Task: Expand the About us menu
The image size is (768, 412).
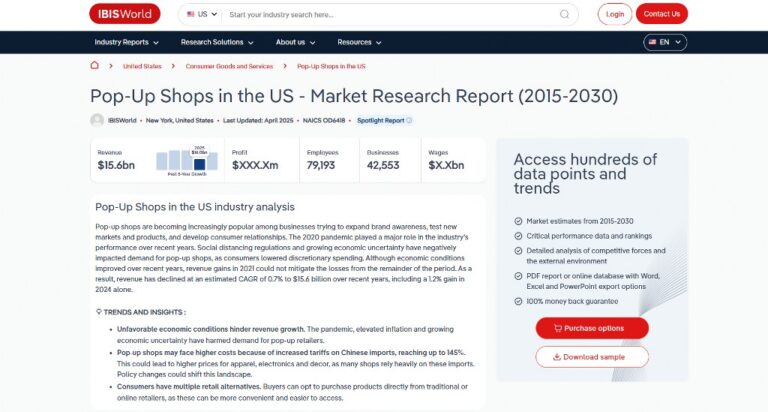Action: (295, 42)
